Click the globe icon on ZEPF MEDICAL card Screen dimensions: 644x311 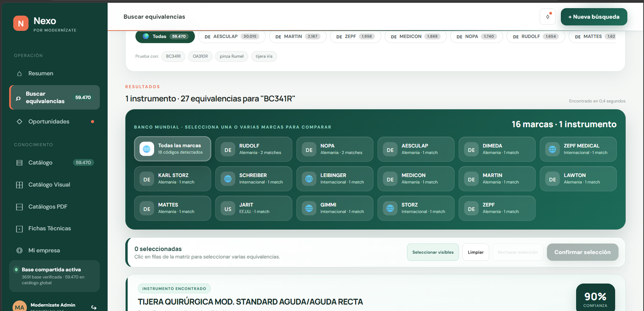(x=552, y=149)
